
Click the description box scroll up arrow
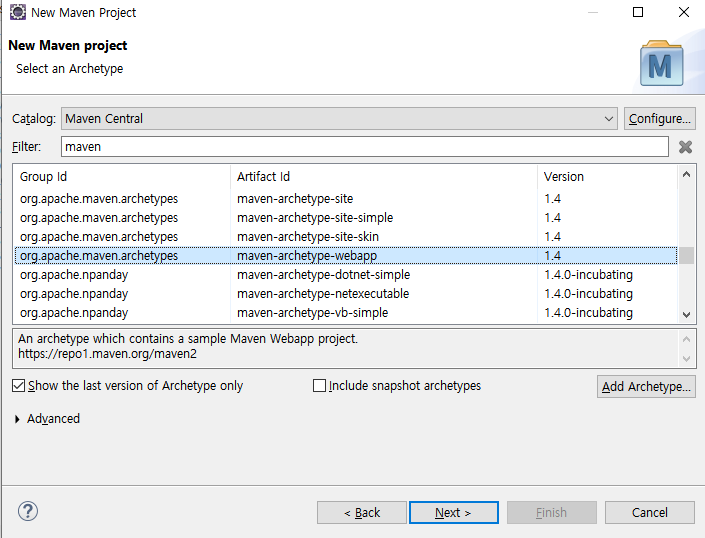(686, 339)
